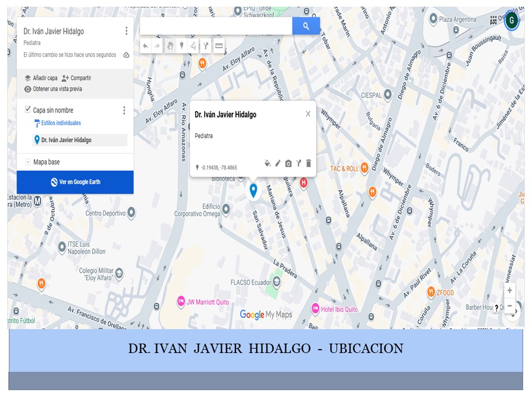Focus the map search input field

[216, 26]
